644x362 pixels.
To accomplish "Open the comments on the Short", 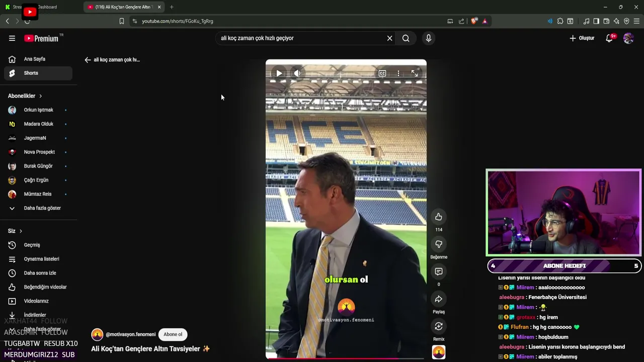I will pyautogui.click(x=439, y=271).
